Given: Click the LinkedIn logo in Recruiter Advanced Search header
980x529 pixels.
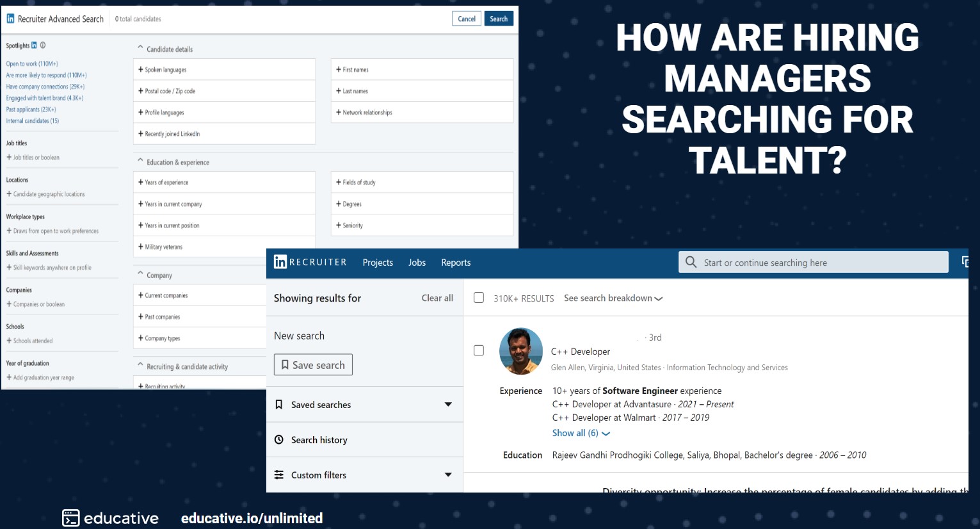Looking at the screenshot, I should tap(10, 19).
